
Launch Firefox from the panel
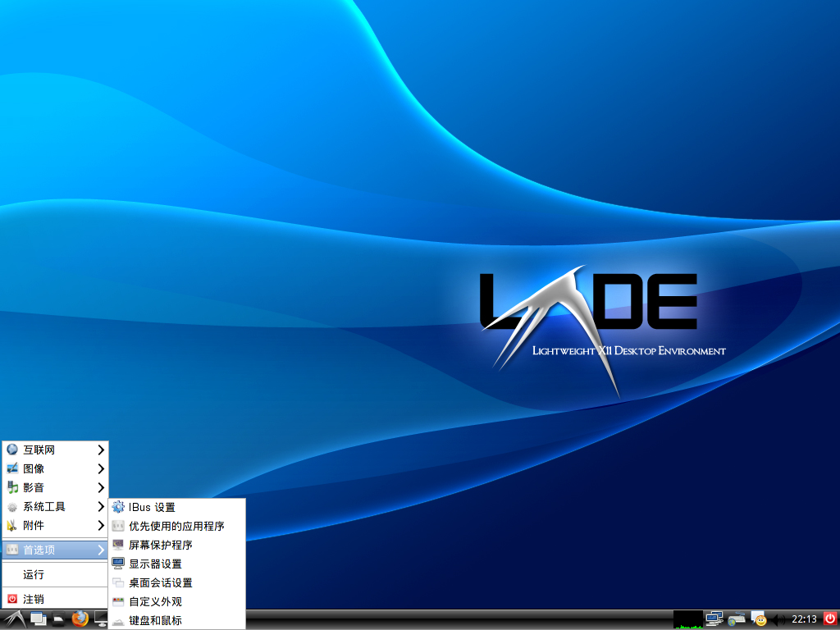point(80,619)
